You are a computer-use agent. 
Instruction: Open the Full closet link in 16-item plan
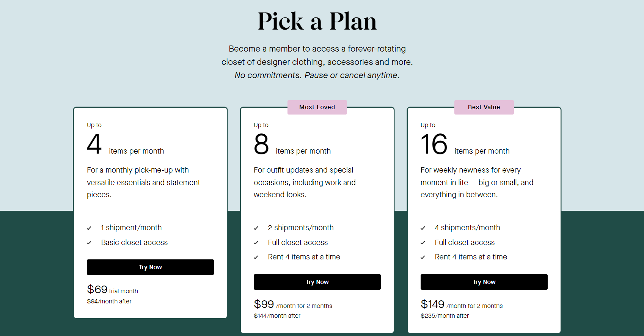452,243
